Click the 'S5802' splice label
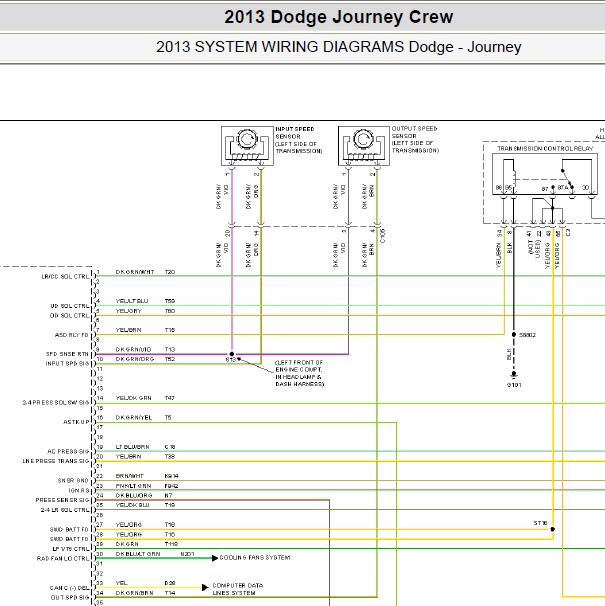The image size is (605, 606). (x=527, y=335)
